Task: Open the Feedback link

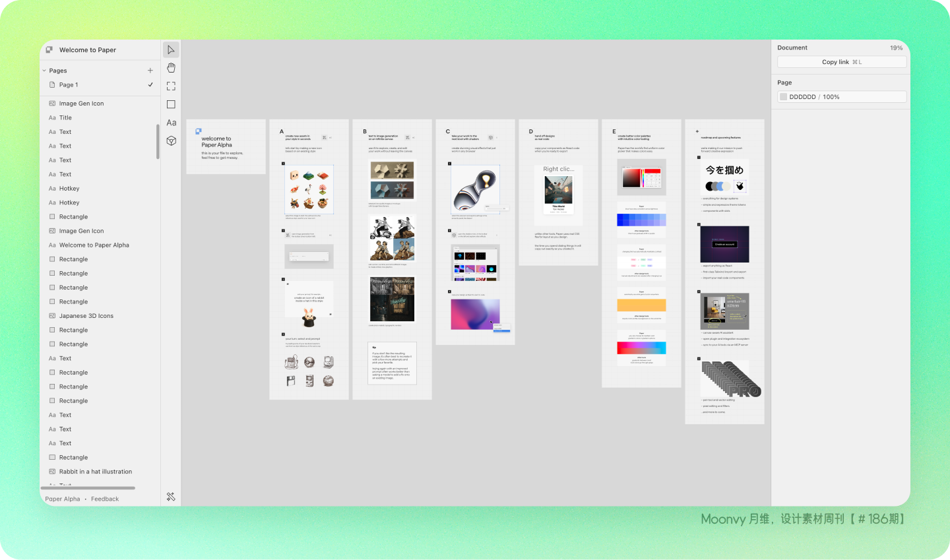Action: tap(105, 499)
